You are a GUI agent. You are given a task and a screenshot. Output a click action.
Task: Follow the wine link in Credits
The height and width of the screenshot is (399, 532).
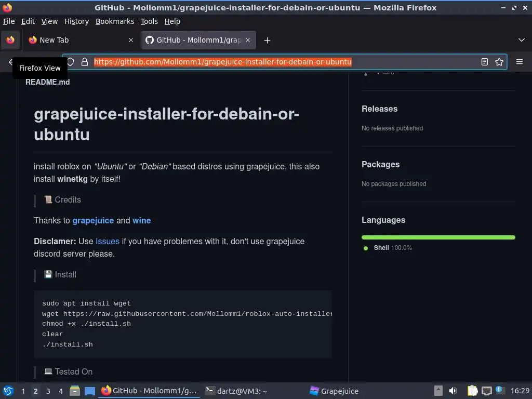(141, 220)
